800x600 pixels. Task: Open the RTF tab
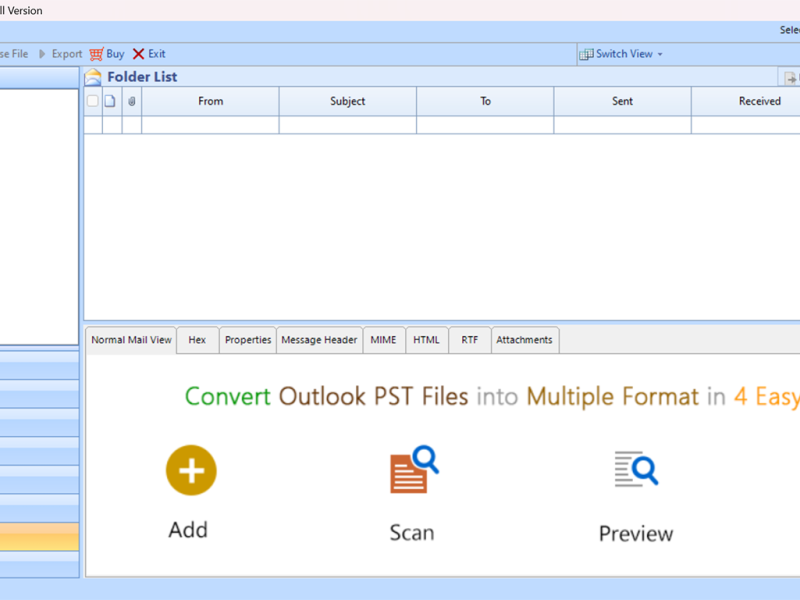point(469,340)
